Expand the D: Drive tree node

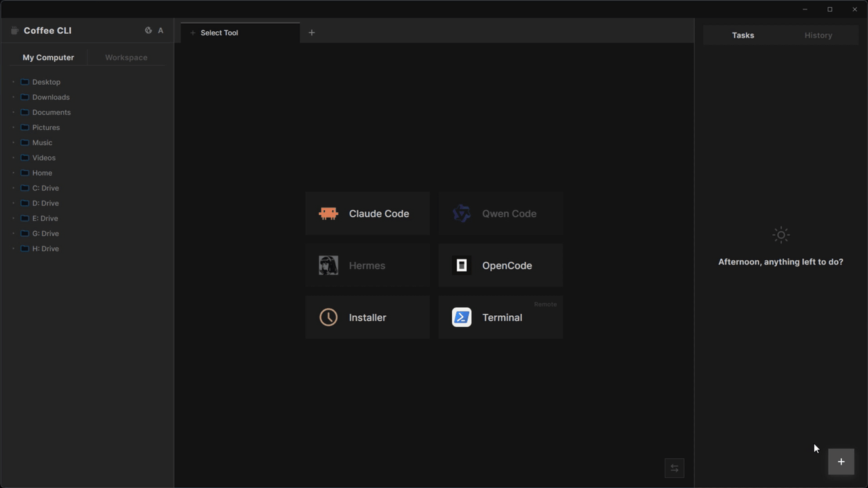coord(14,203)
